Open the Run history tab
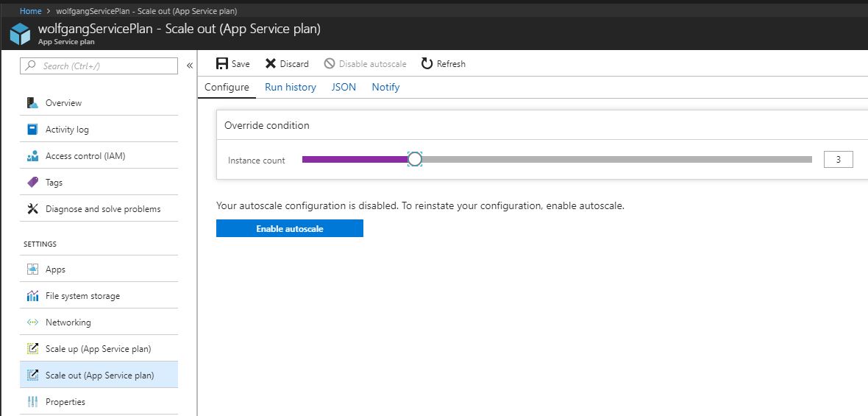Image resolution: width=868 pixels, height=416 pixels. pos(290,87)
